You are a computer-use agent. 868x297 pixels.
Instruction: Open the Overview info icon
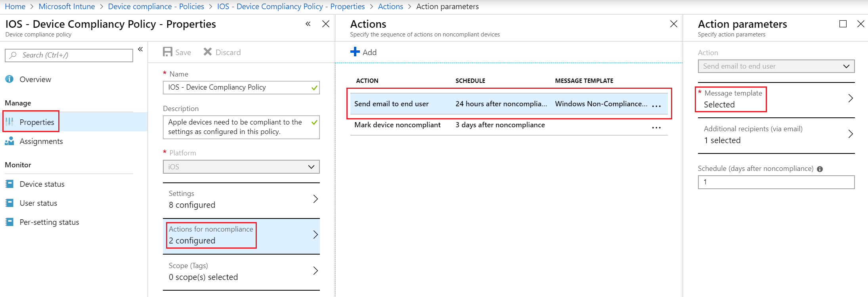click(10, 79)
